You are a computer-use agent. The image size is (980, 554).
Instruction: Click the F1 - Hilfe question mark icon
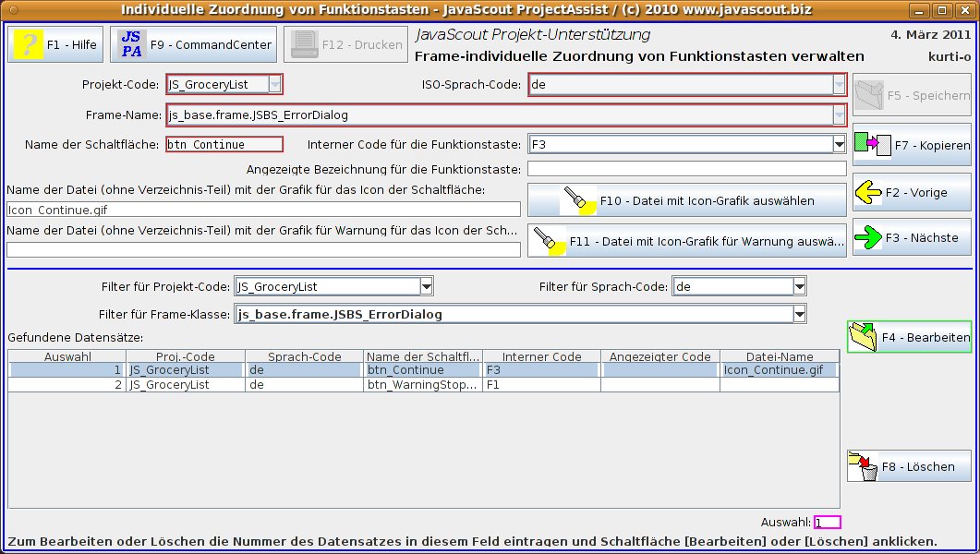29,44
